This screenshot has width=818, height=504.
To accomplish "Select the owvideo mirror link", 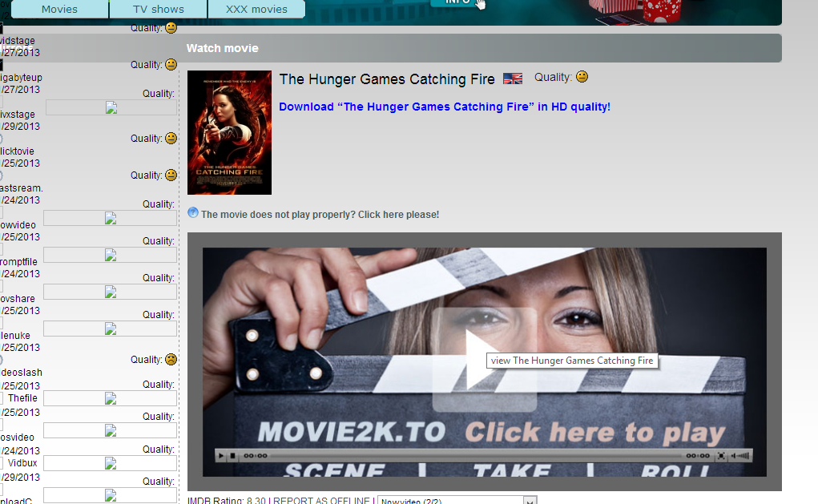I will click(18, 225).
